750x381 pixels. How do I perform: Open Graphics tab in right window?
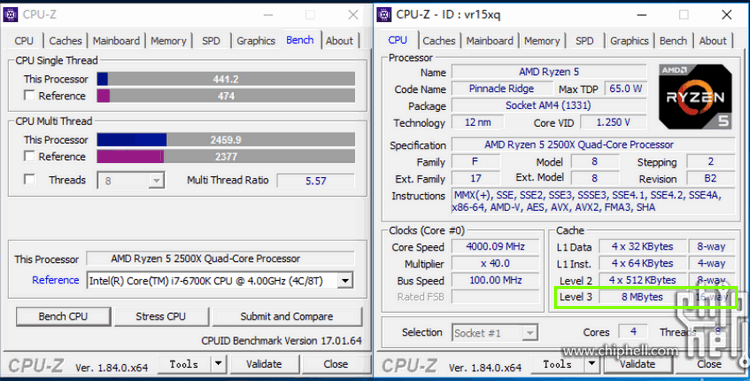[629, 41]
